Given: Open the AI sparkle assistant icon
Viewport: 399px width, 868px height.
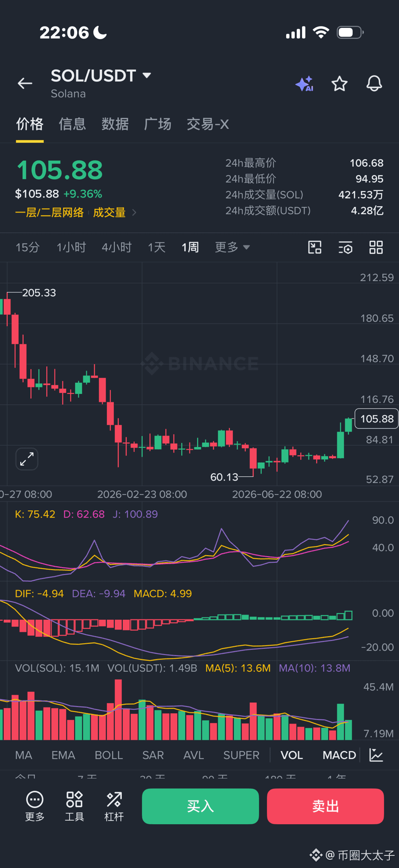Looking at the screenshot, I should (x=305, y=84).
